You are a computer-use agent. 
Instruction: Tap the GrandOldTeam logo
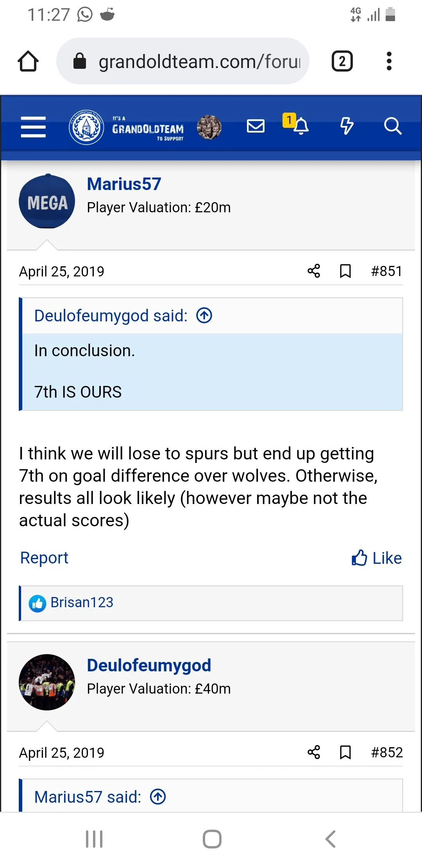(x=126, y=127)
